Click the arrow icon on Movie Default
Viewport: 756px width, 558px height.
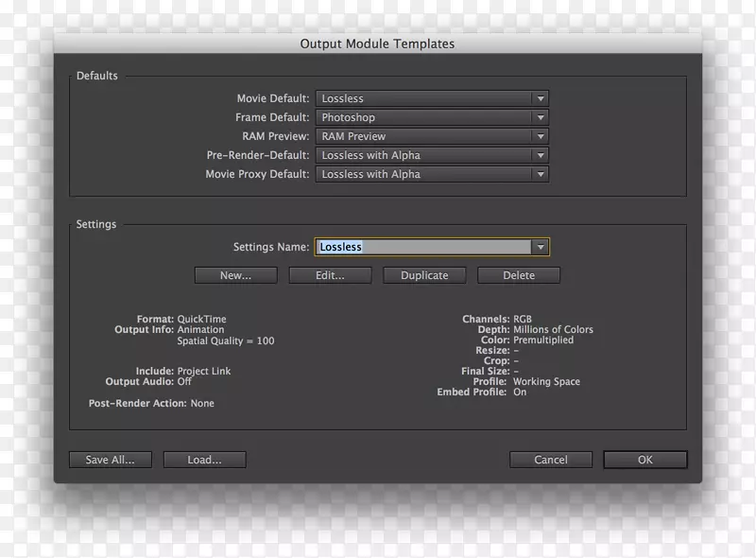pos(540,98)
